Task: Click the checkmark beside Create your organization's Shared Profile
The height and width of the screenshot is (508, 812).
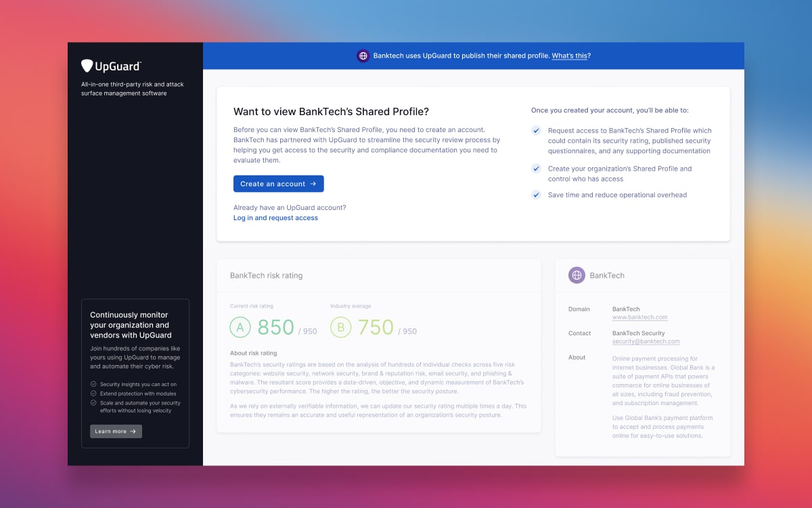Action: [x=537, y=169]
